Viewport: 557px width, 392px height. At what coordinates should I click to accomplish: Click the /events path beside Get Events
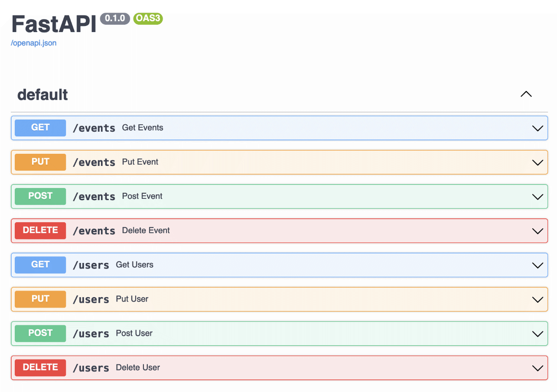pyautogui.click(x=94, y=128)
